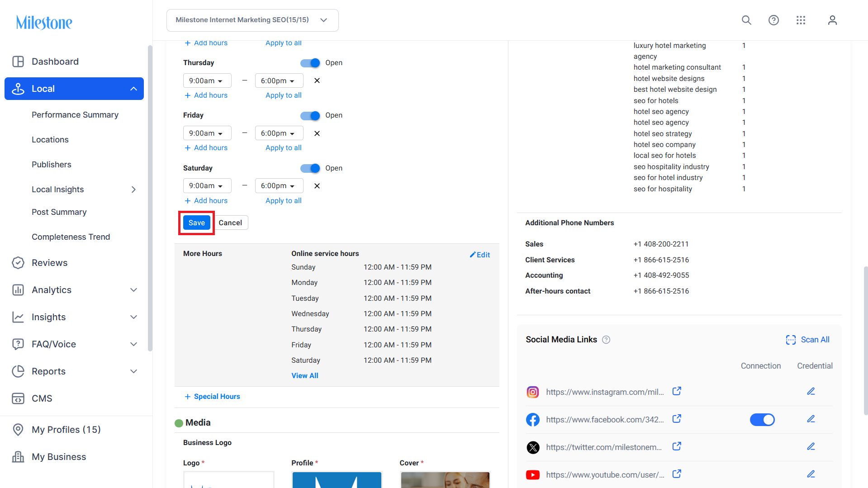Edit Twitter credential pencil icon
This screenshot has width=868, height=488.
point(811,446)
